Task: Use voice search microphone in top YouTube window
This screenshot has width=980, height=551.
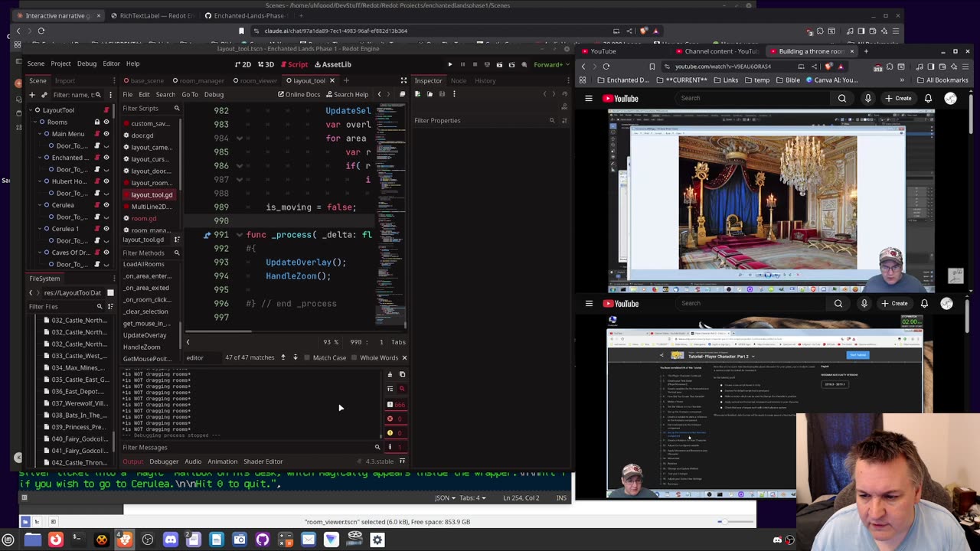Action: [868, 98]
